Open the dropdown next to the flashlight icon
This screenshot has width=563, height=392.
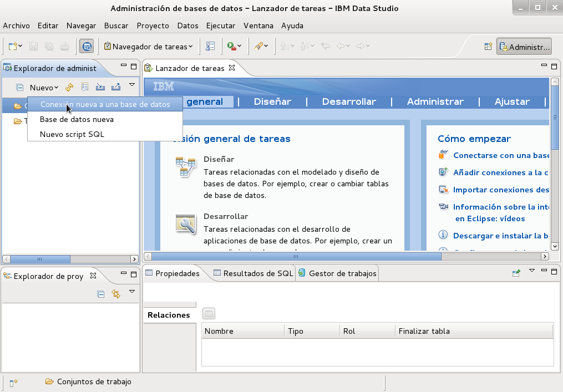[x=266, y=46]
